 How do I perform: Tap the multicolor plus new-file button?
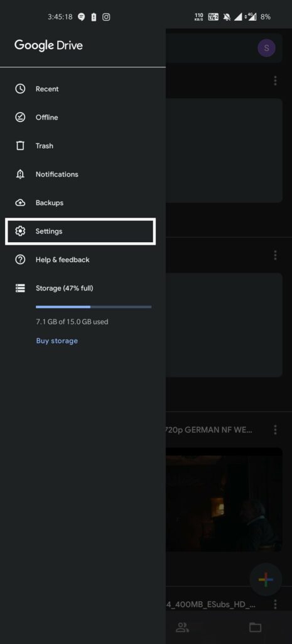point(266,579)
